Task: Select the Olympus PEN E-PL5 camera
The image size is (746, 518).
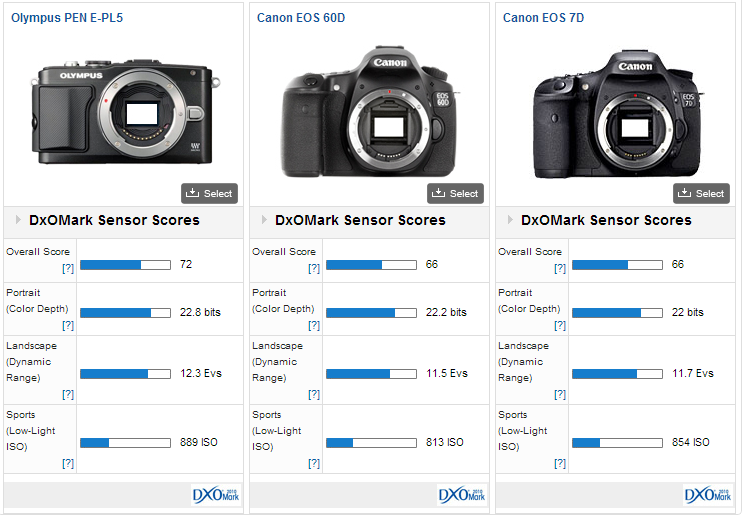Action: 209,193
